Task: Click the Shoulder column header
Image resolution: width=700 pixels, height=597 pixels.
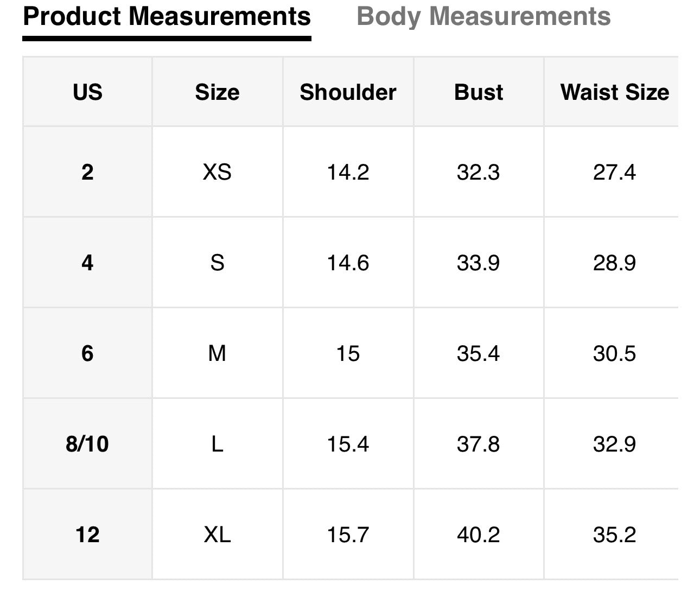Action: point(348,92)
